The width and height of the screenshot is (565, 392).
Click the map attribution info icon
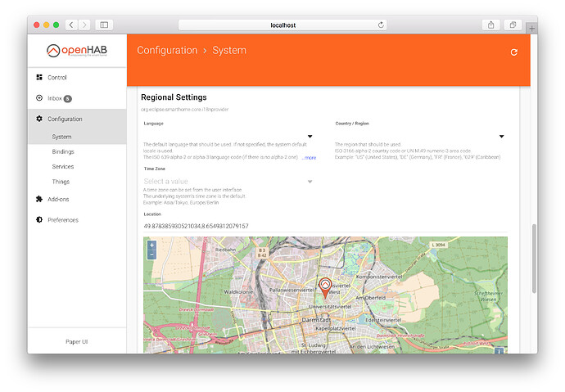tap(499, 351)
